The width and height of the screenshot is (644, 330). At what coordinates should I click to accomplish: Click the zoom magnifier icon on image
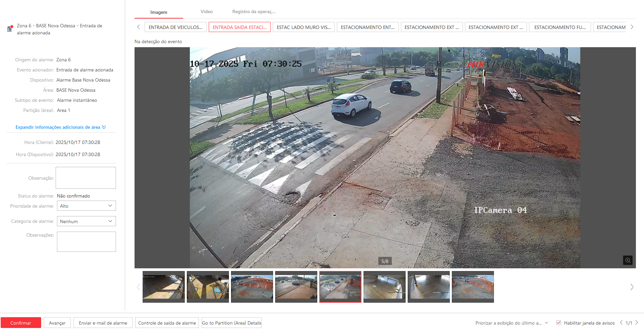pos(627,260)
